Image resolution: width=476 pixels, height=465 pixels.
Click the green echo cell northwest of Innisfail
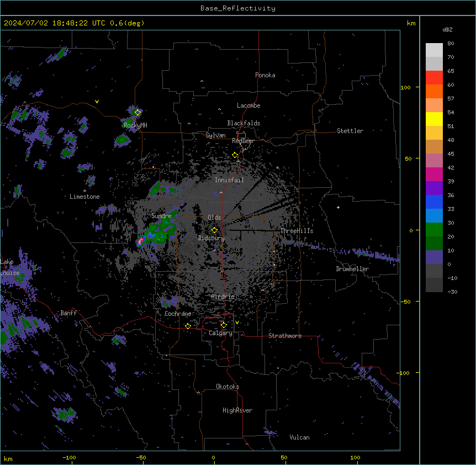[155, 189]
